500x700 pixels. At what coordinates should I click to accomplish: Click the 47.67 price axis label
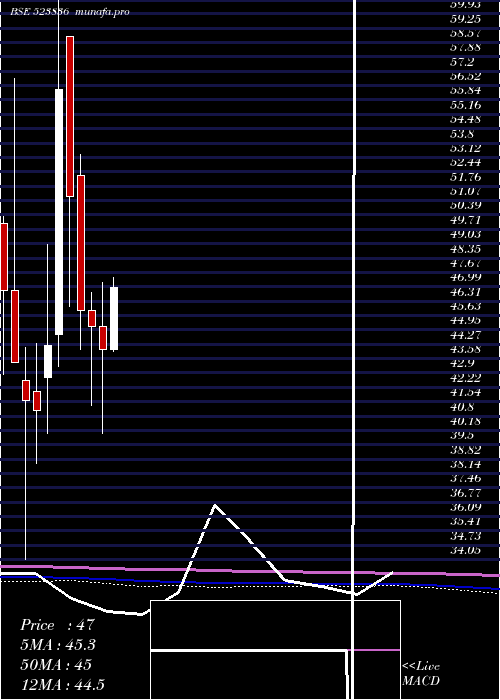pos(465,263)
